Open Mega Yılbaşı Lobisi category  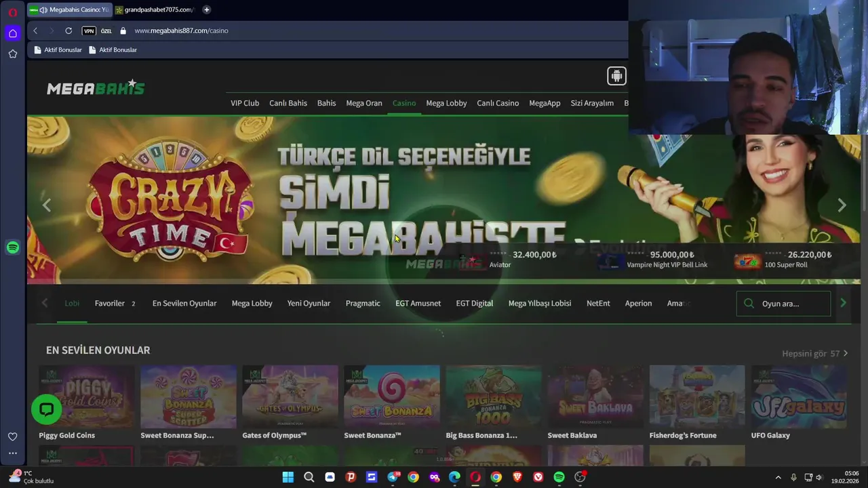click(540, 303)
